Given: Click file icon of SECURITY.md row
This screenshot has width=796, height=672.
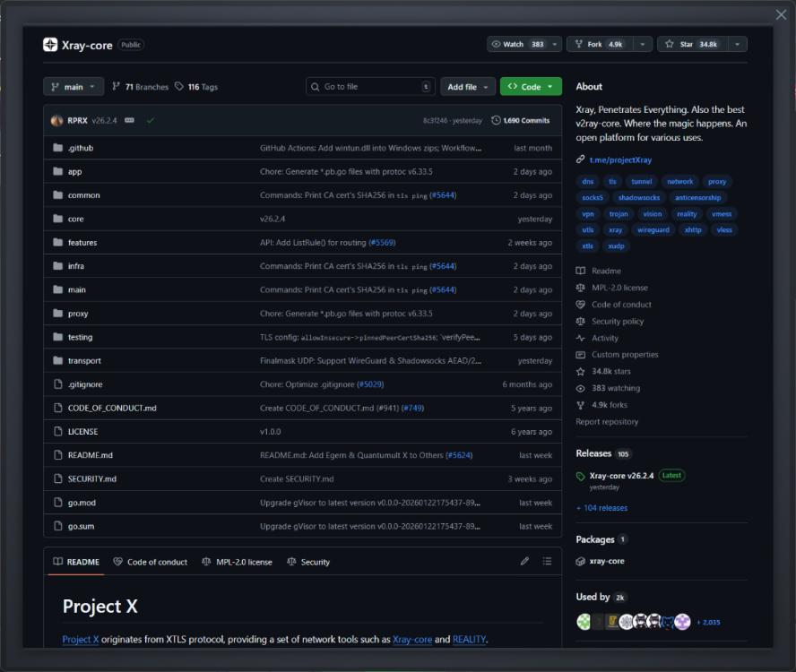Looking at the screenshot, I should click(x=58, y=478).
